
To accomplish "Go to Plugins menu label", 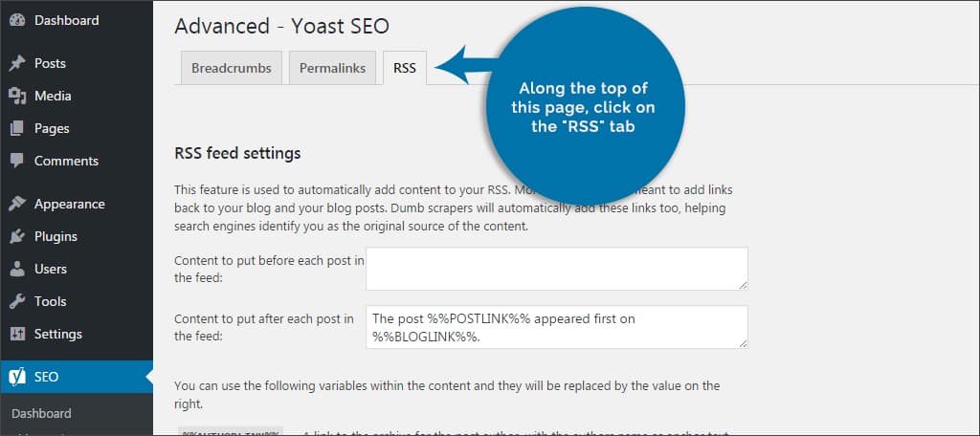I will [56, 237].
